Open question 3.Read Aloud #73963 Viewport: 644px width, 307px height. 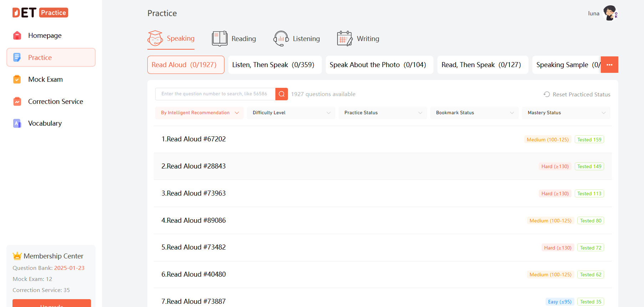tap(383, 193)
